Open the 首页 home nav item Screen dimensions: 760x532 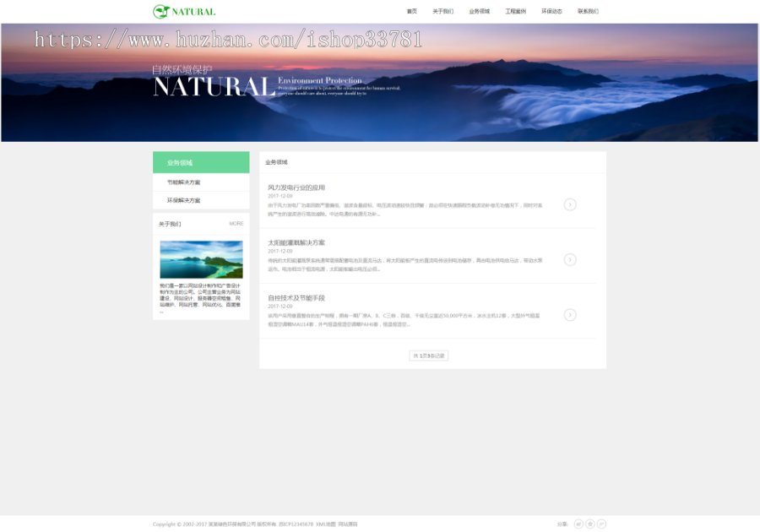[x=412, y=11]
